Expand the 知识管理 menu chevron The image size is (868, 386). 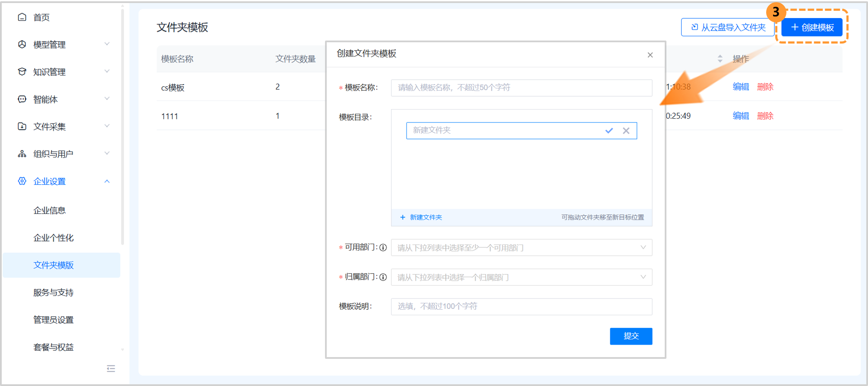coord(107,71)
